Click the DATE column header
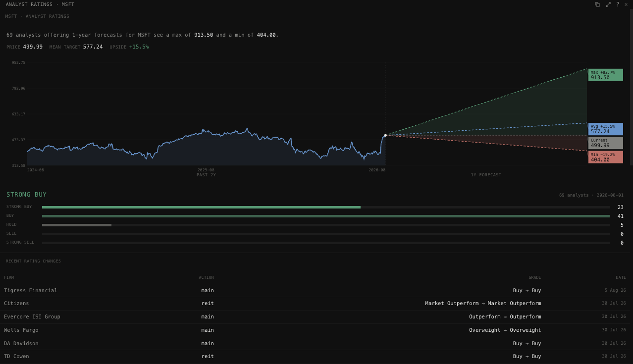The image size is (633, 364). tap(621, 277)
